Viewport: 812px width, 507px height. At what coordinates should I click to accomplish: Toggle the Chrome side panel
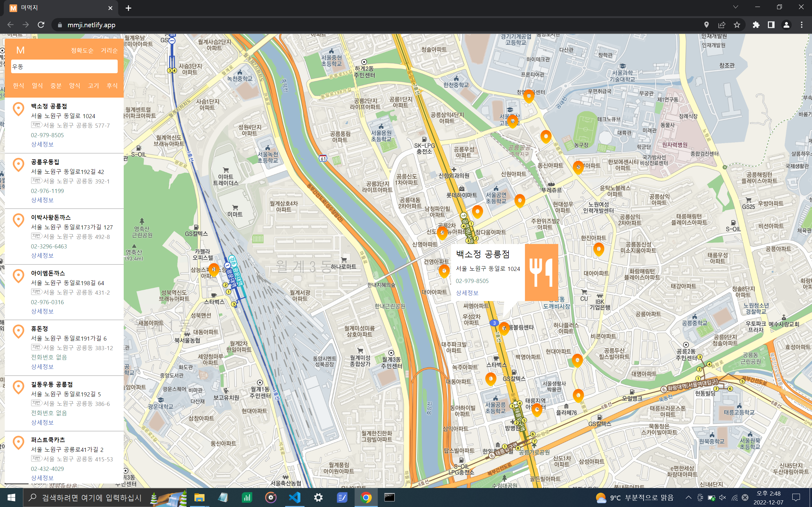(x=771, y=25)
